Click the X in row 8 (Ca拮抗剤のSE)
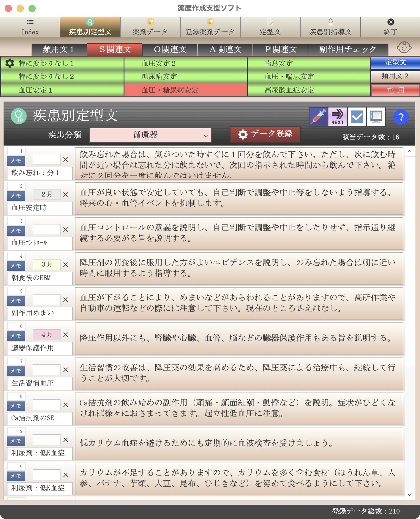Viewport: 420px width, 519px height. 66,405
